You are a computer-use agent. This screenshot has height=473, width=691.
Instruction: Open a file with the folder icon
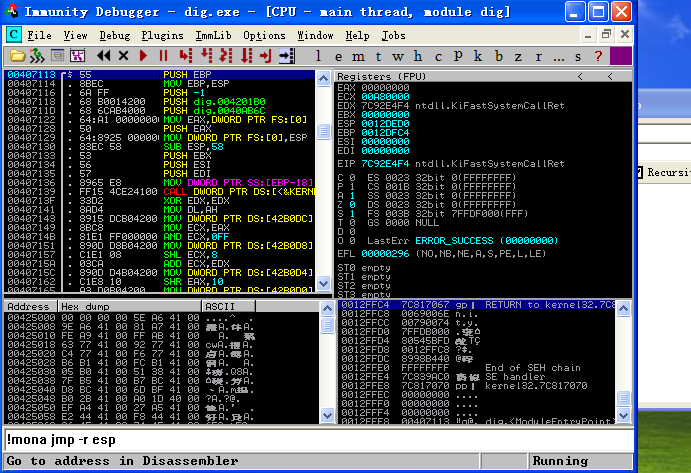(18, 56)
